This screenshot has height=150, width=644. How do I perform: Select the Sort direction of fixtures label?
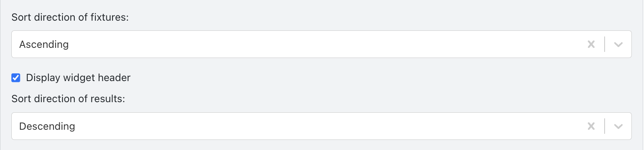click(x=70, y=17)
